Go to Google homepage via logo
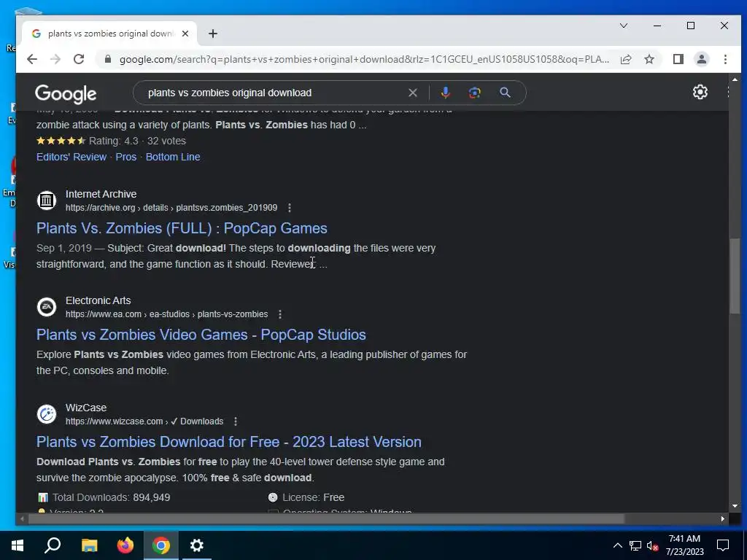 click(66, 93)
